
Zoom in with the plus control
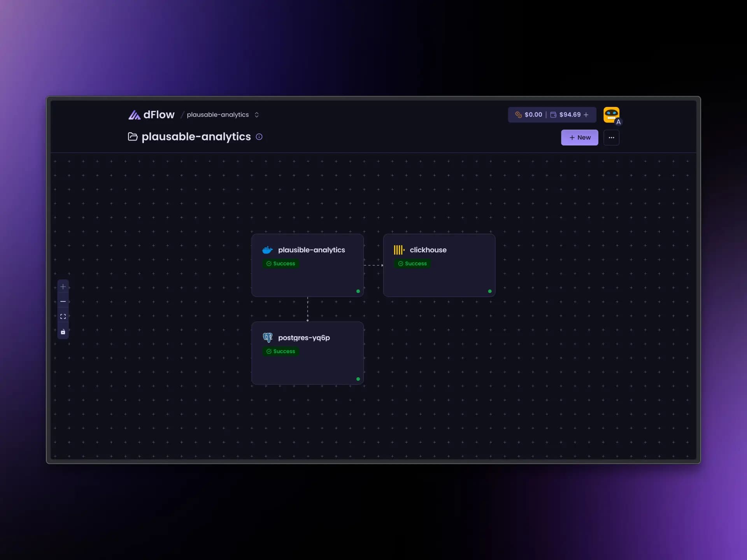(x=63, y=287)
